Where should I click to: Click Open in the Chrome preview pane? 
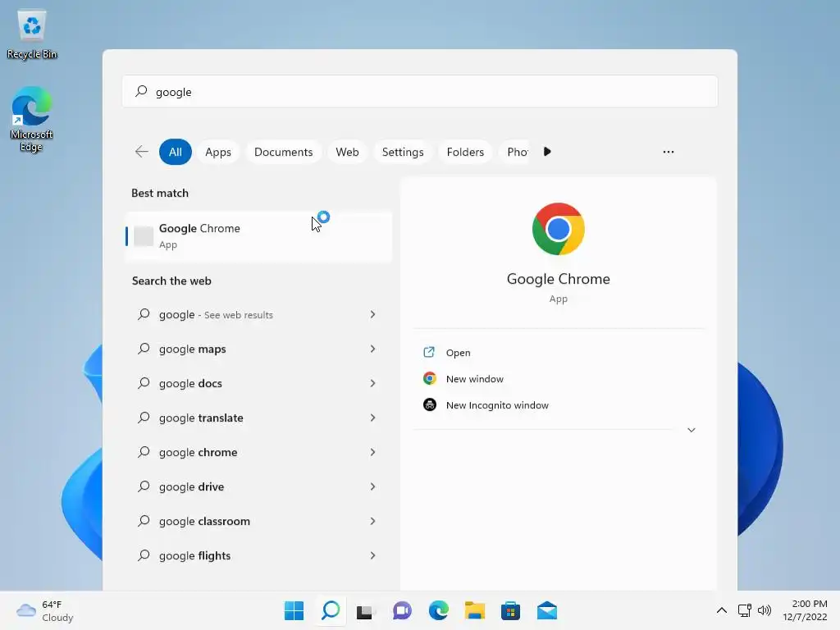click(458, 353)
